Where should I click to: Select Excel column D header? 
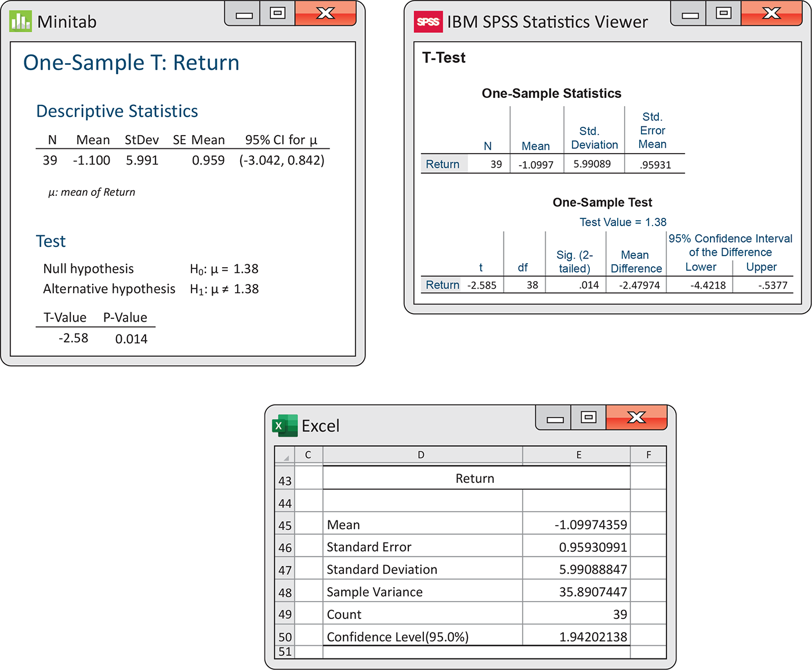pyautogui.click(x=422, y=455)
